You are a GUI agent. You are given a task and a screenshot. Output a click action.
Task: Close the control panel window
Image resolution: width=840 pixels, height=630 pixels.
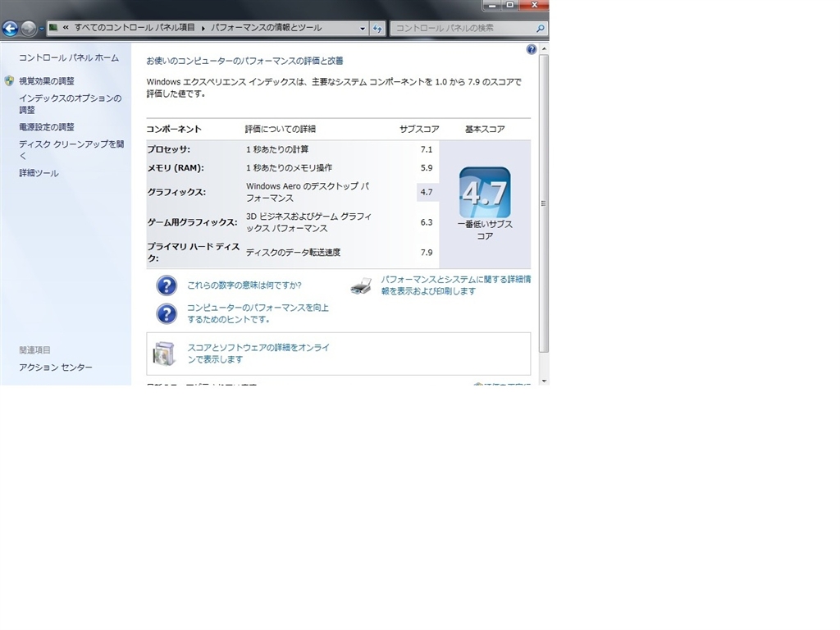[534, 6]
